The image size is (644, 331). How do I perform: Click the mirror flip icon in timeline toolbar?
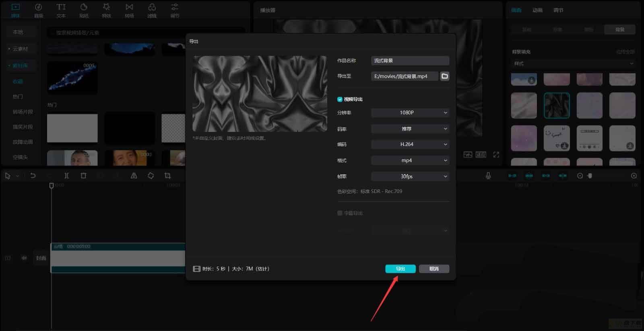click(134, 176)
